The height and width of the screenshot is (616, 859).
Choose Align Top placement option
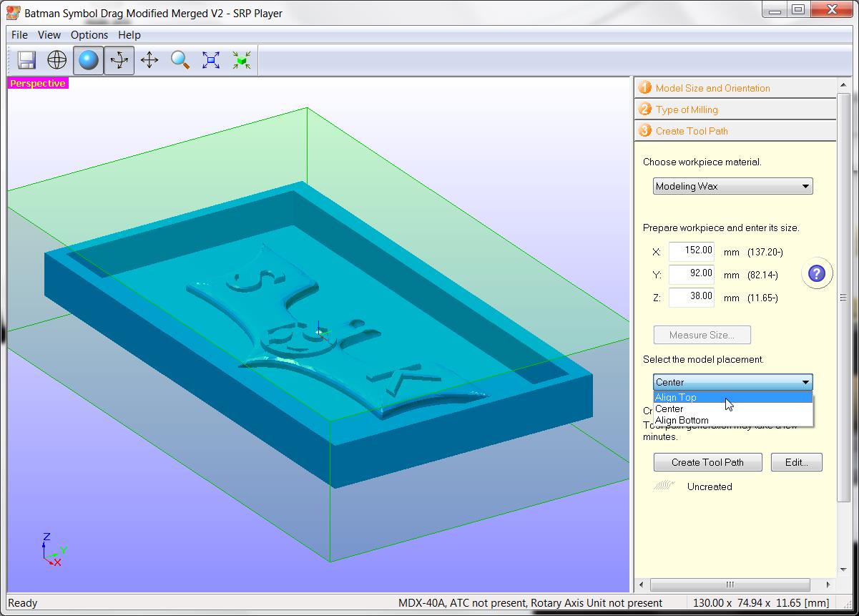click(733, 397)
